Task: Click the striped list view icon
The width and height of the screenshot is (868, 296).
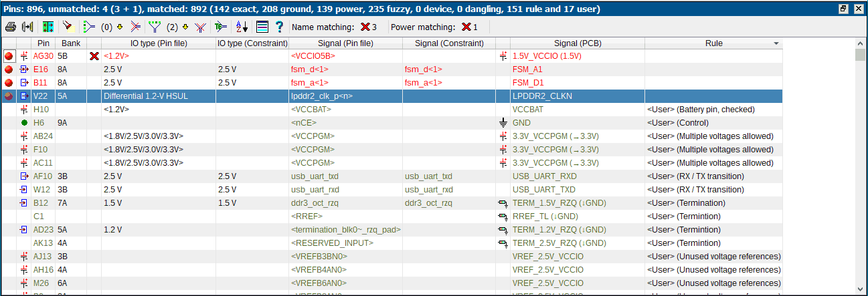Action: pos(262,27)
